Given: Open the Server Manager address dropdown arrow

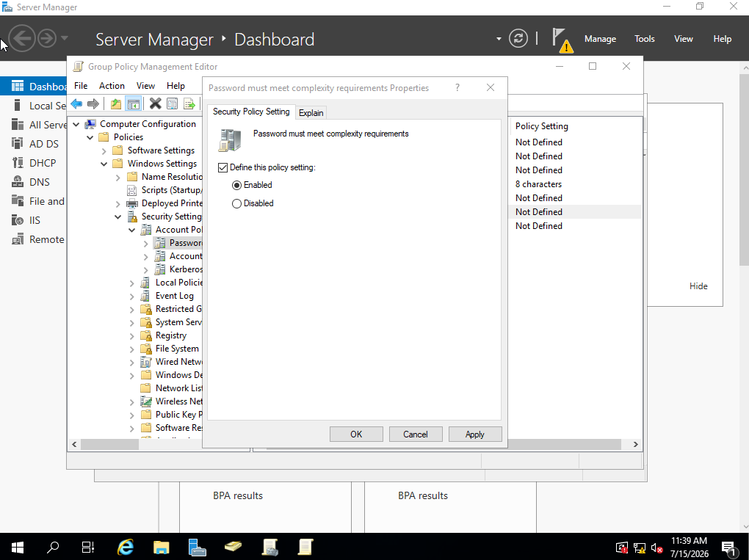Looking at the screenshot, I should click(499, 39).
